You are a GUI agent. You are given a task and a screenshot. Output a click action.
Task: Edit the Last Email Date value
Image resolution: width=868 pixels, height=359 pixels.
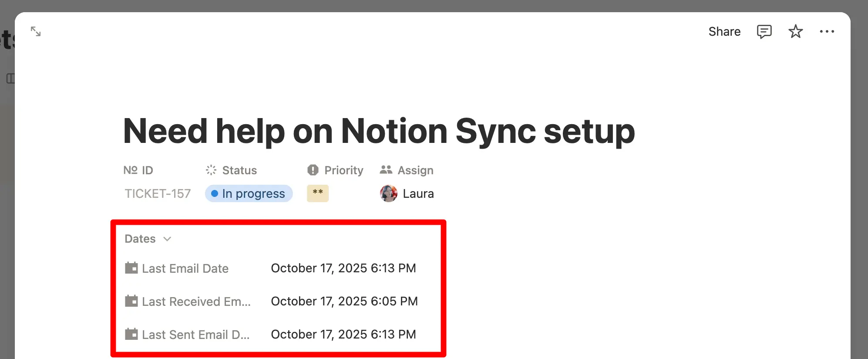(343, 268)
